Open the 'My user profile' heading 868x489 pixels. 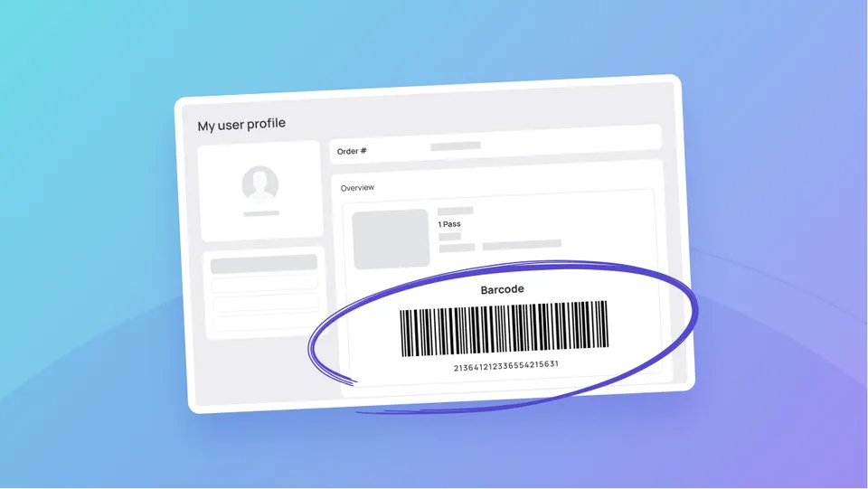tap(241, 125)
